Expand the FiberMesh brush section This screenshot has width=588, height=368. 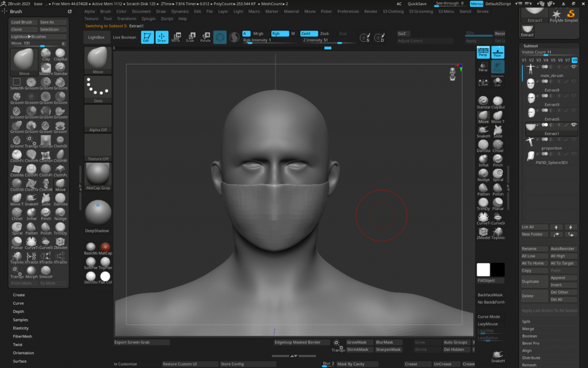[x=22, y=336]
